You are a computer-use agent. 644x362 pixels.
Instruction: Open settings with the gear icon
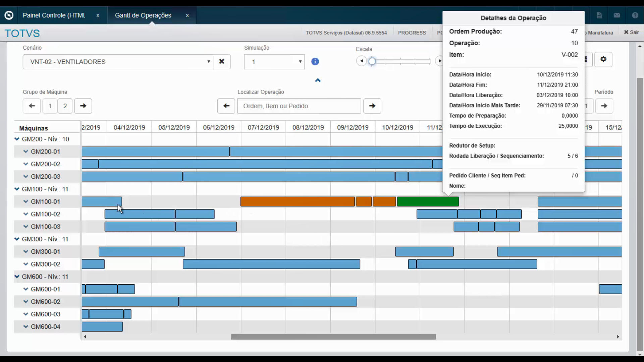603,59
